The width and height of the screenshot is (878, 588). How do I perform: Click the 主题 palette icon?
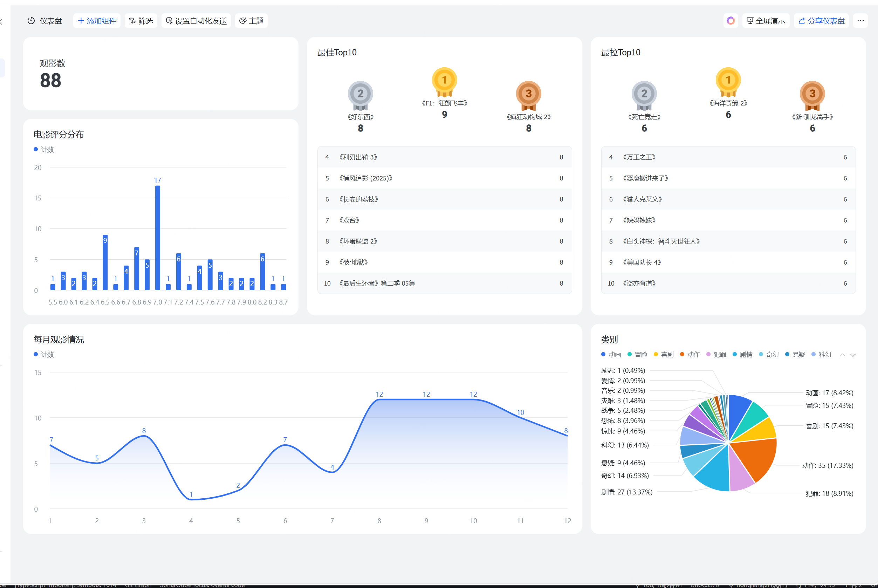pos(242,21)
